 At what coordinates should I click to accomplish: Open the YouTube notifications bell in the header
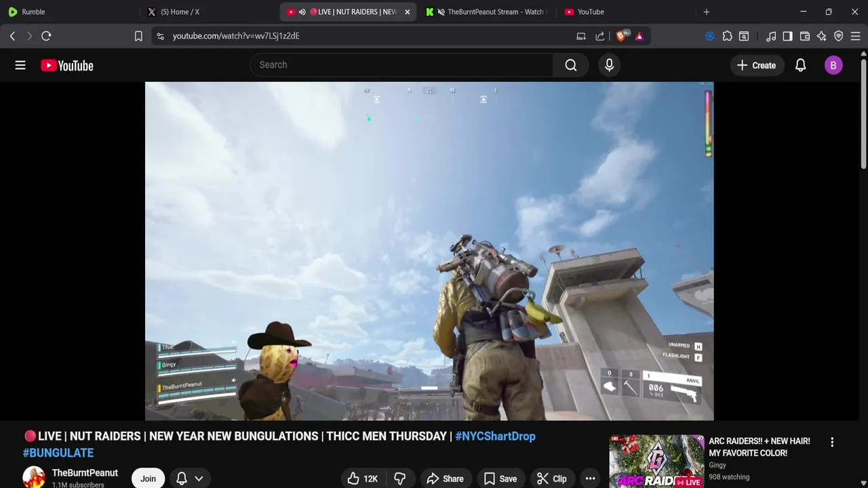tap(800, 65)
